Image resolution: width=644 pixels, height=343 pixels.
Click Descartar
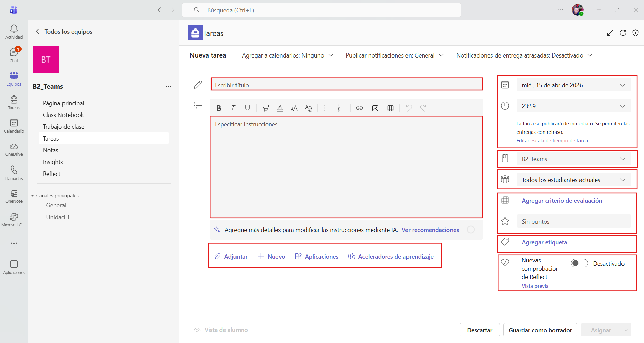click(479, 330)
